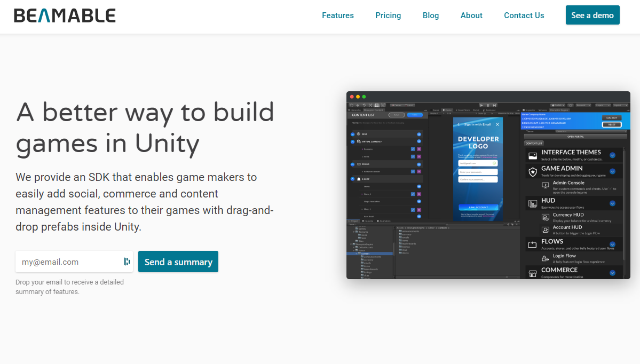Click the Commerce storefront icon
The width and height of the screenshot is (640, 364).
(533, 273)
